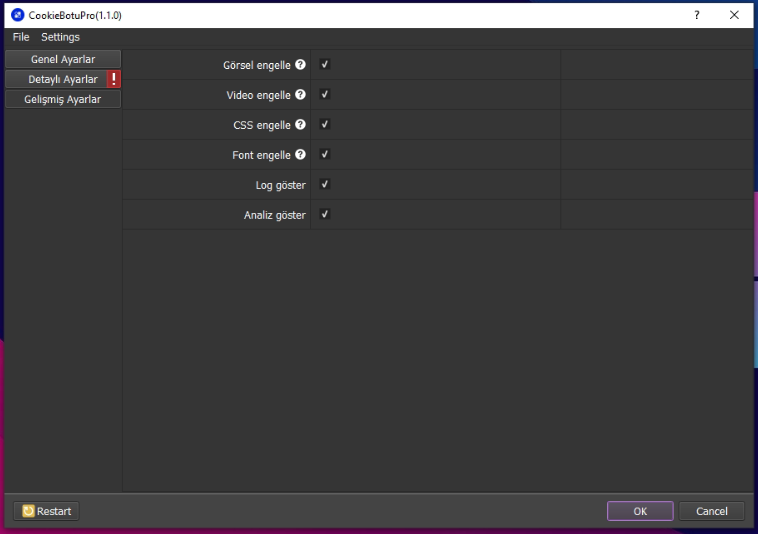Click the yellow restart icon at bottom left

coord(28,511)
